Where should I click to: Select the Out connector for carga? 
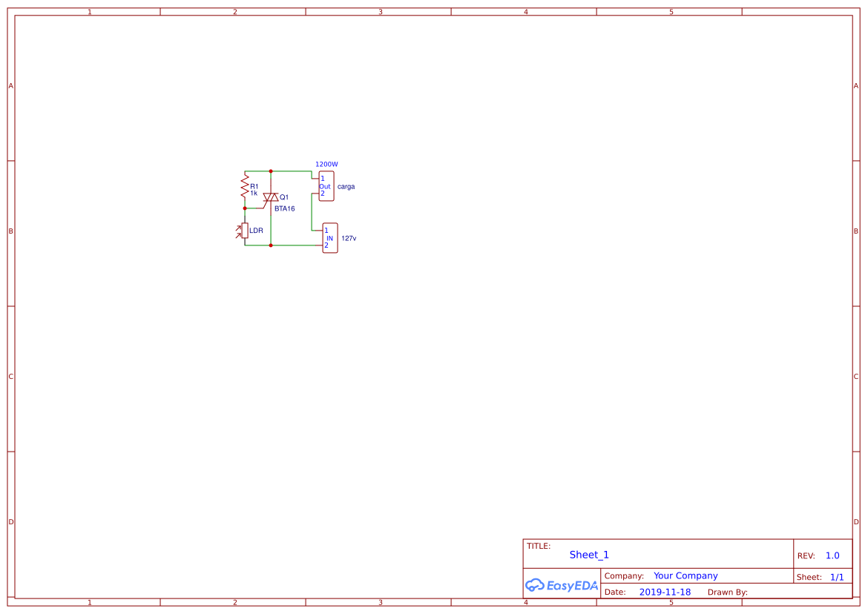(x=326, y=185)
